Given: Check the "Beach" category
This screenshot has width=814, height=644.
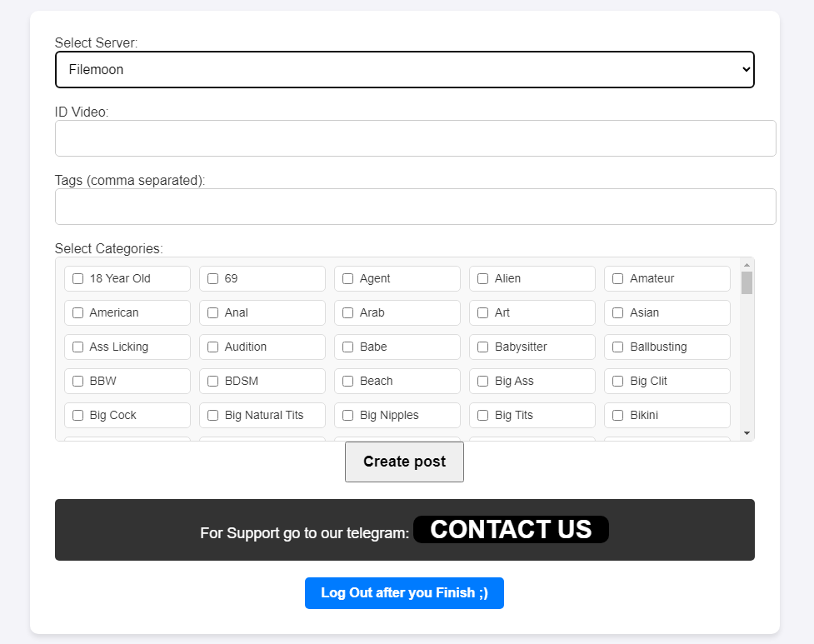Looking at the screenshot, I should coord(347,381).
